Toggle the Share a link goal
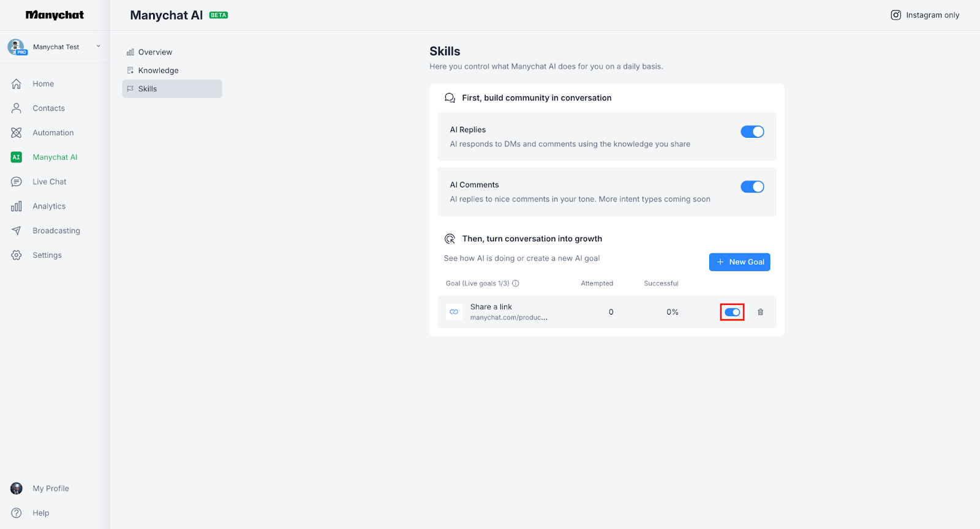 (x=732, y=312)
